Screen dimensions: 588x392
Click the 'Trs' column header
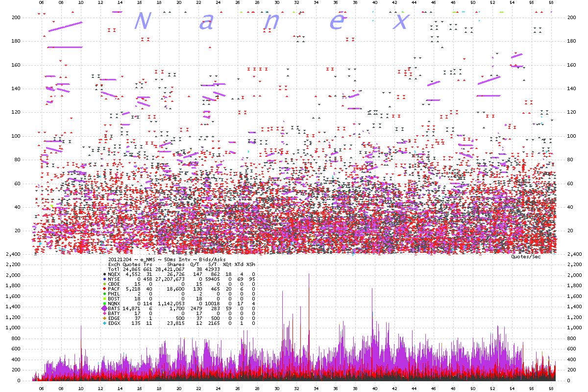click(147, 265)
